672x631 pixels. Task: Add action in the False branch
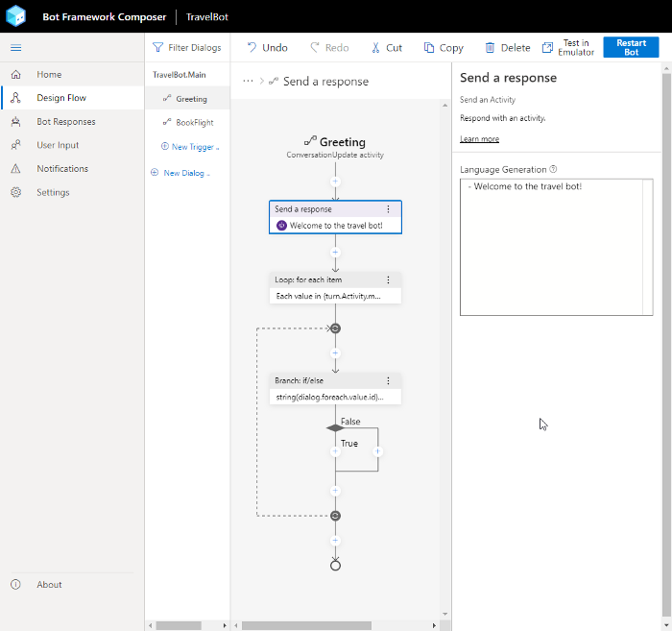pos(377,451)
